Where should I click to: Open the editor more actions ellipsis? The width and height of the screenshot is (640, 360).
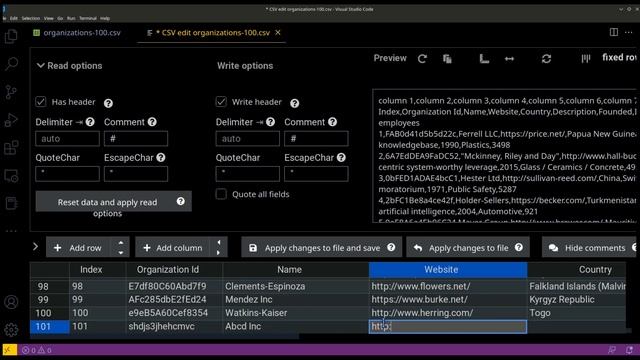(629, 32)
